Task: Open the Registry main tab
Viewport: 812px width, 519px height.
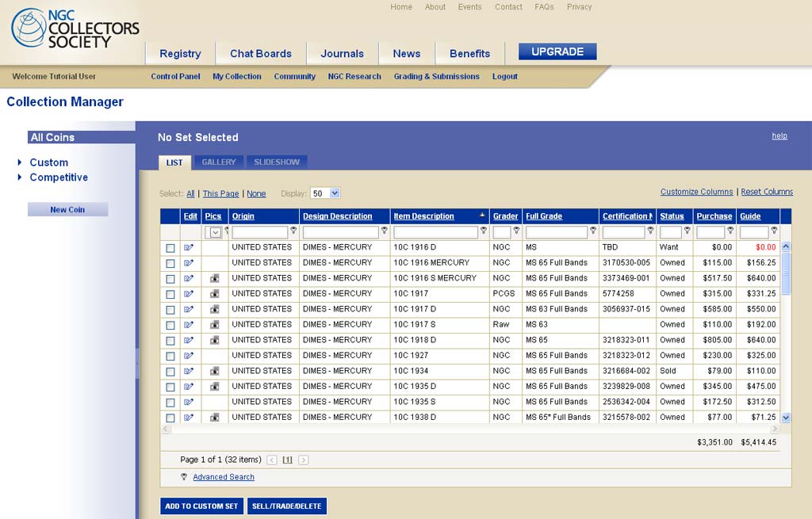Action: coord(180,54)
